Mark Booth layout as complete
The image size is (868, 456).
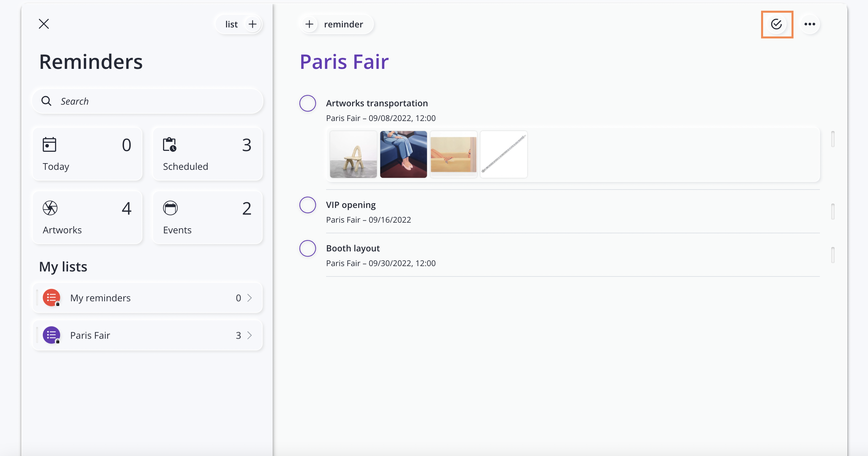(308, 248)
